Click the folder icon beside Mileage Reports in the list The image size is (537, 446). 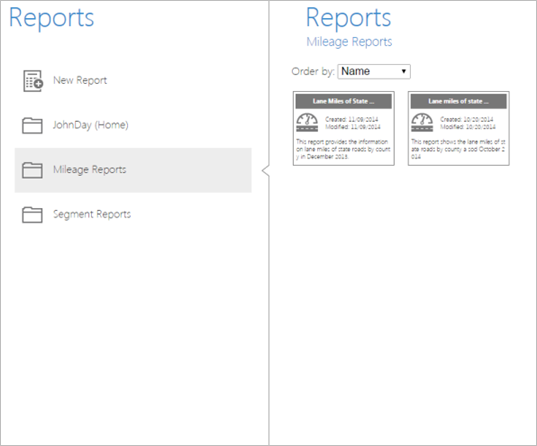tap(32, 170)
